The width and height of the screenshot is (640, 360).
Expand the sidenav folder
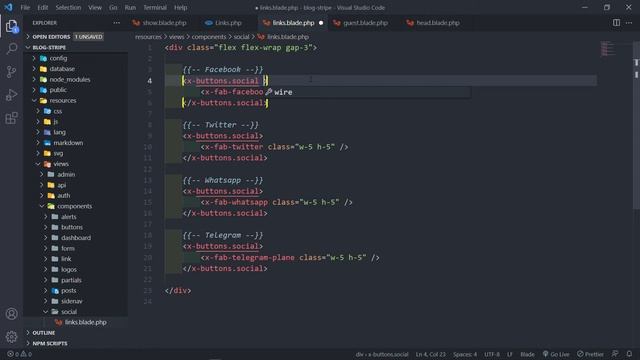75,301
